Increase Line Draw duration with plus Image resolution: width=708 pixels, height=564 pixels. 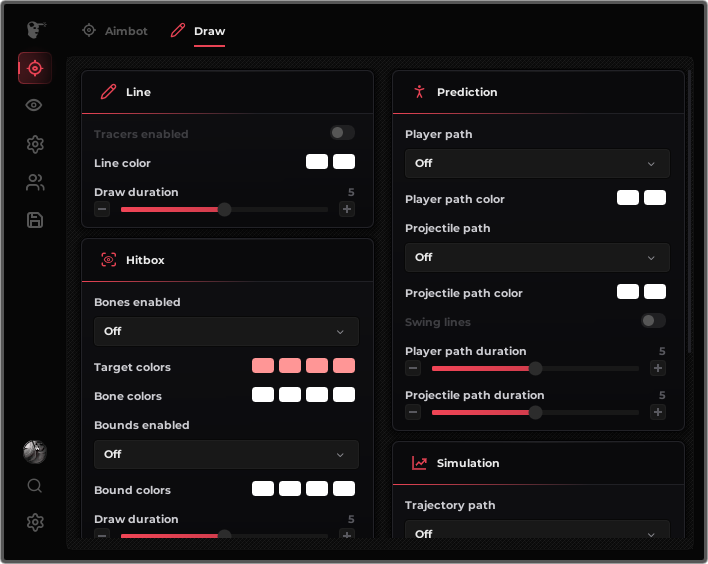(x=347, y=209)
